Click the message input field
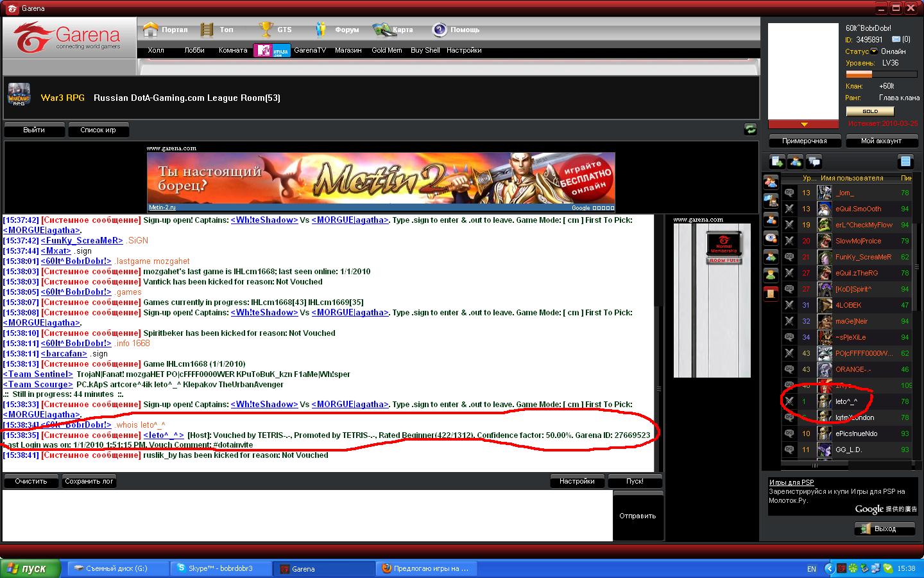 307,516
